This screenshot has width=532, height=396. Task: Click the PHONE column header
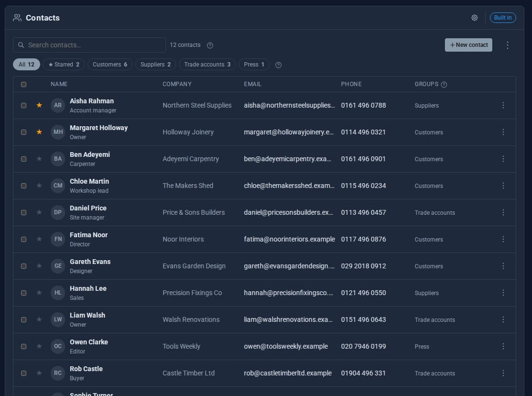(351, 84)
